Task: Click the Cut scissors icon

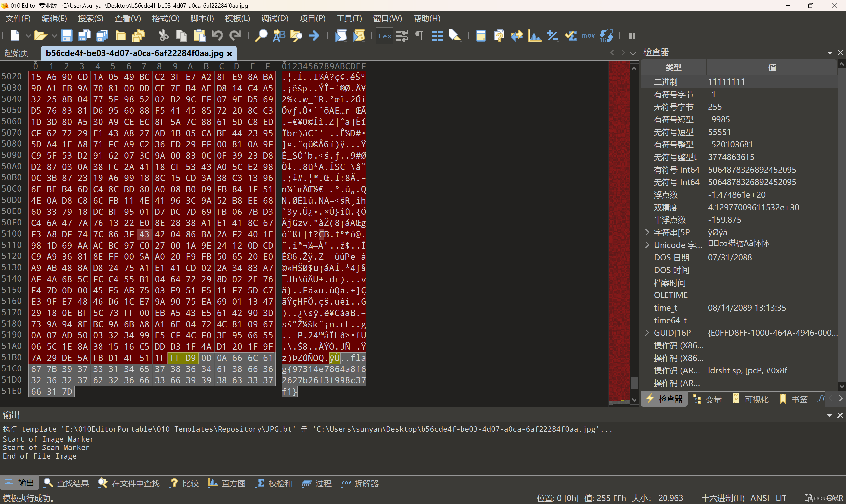Action: click(x=163, y=35)
